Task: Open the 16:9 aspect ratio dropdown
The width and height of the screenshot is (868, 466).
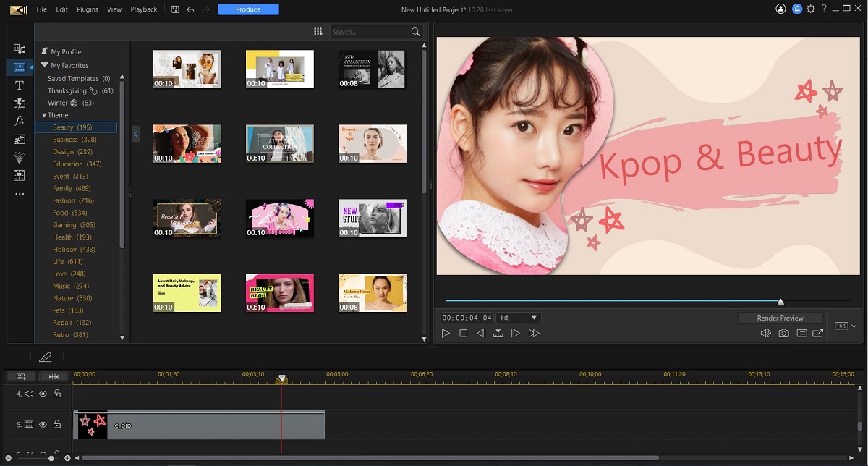Action: coord(846,326)
